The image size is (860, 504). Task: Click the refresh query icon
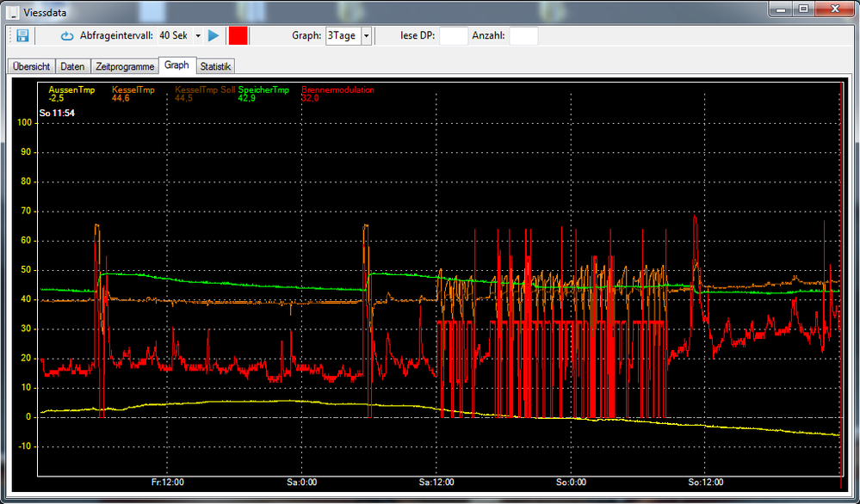pos(67,36)
